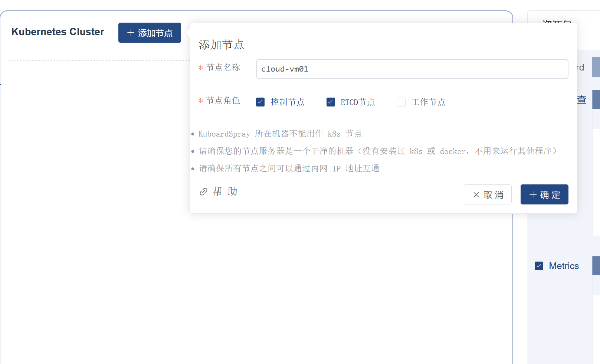
Task: Open the 帮助 link
Action: [x=219, y=191]
